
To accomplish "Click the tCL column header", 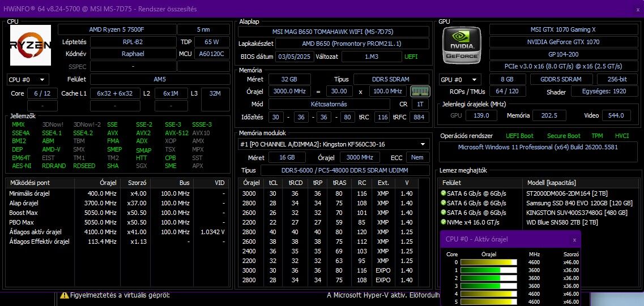I will coord(272,183).
